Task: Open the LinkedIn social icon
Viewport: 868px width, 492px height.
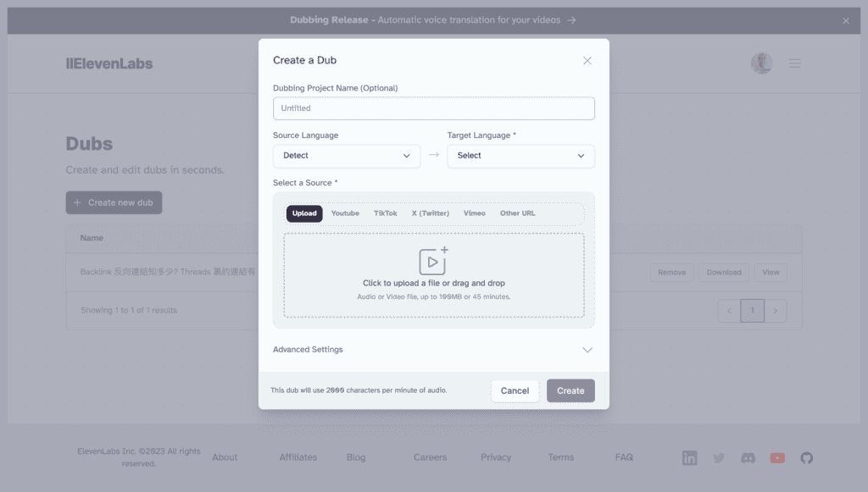Action: coord(690,458)
